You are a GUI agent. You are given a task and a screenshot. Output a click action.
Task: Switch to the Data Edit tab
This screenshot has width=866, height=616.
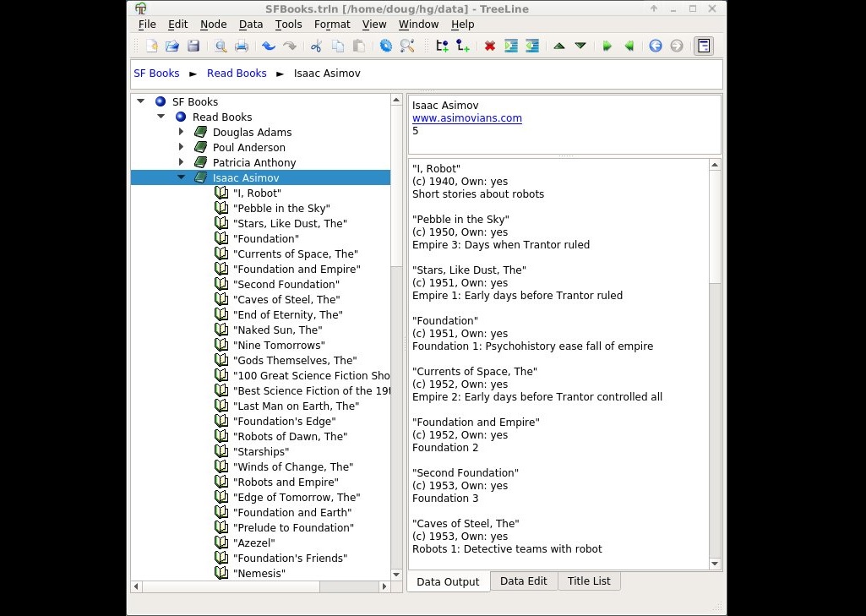[524, 581]
